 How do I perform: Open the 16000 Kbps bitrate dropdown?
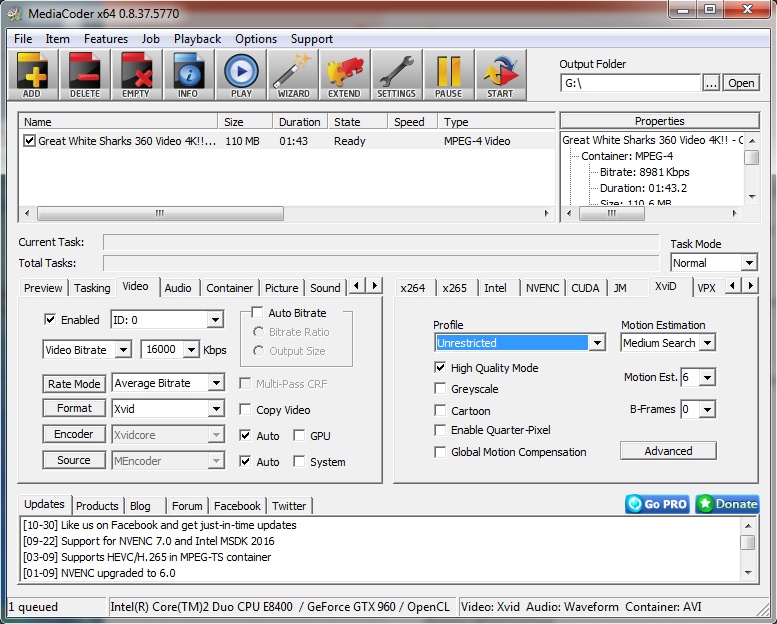coord(191,350)
